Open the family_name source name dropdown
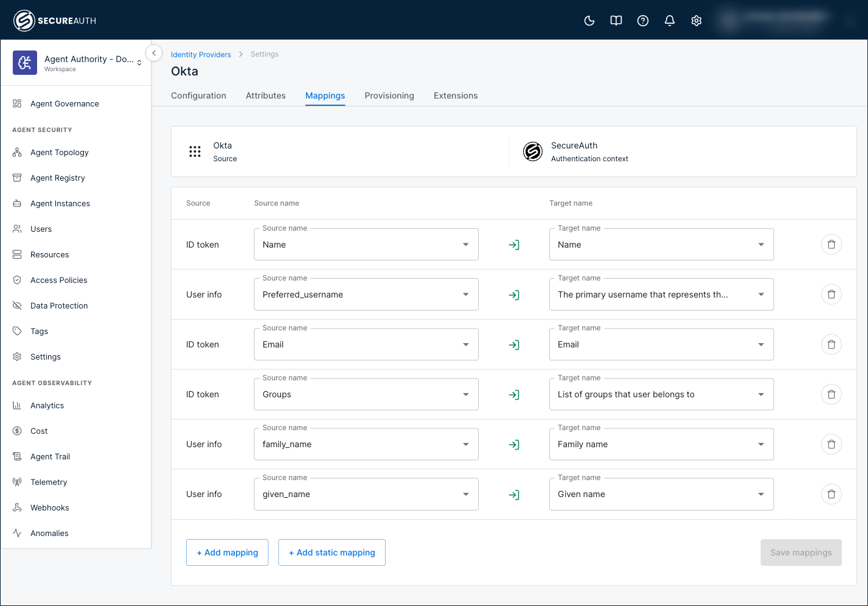Viewport: 868px width, 606px height. pos(366,444)
